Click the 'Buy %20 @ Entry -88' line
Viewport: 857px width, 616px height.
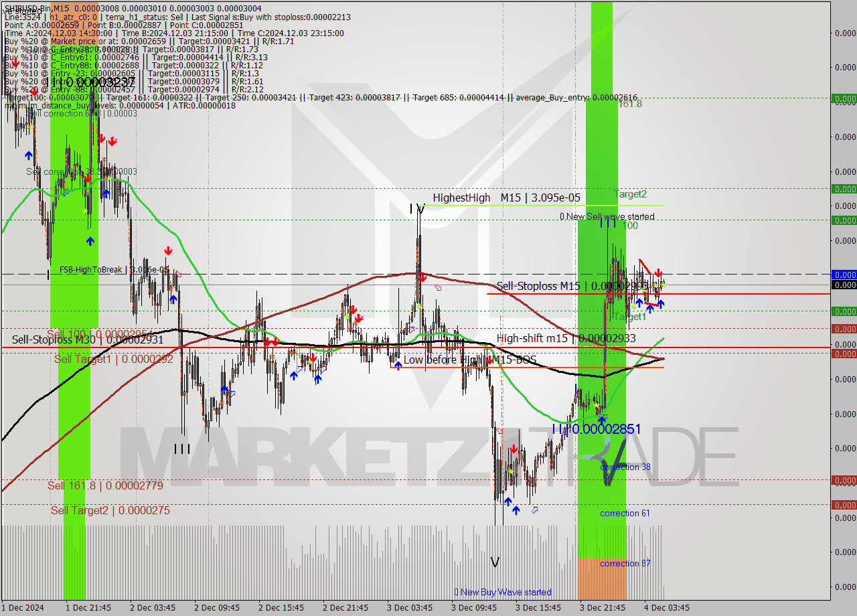133,90
